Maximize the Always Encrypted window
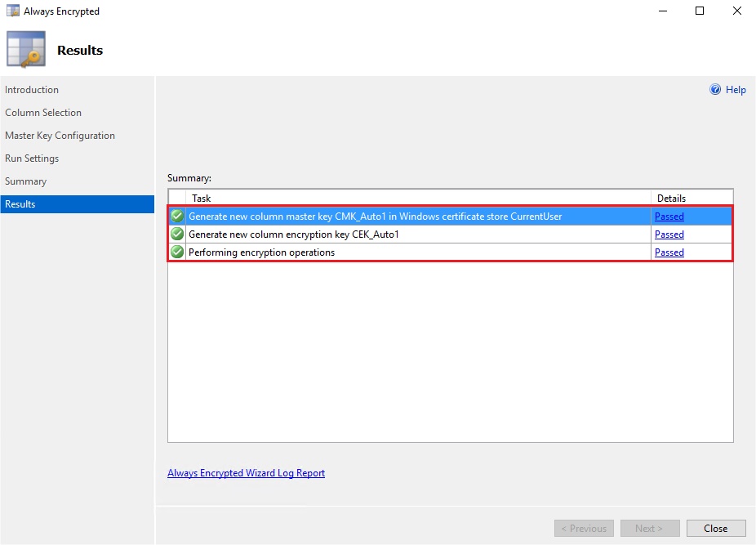This screenshot has height=545, width=756. coord(700,11)
